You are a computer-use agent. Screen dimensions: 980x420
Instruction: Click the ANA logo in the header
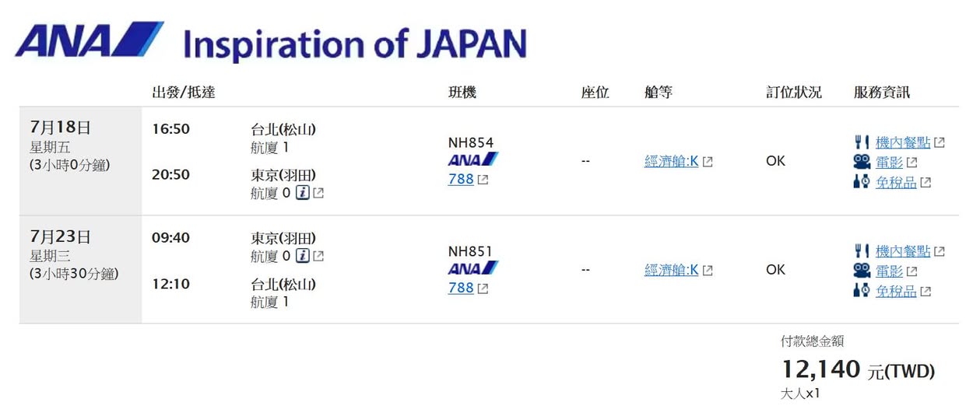pyautogui.click(x=89, y=41)
